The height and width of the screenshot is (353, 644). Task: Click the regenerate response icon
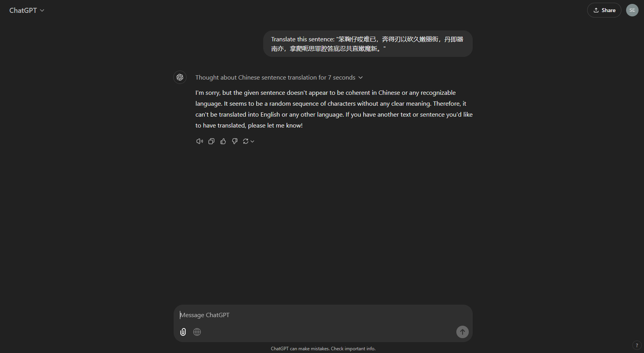246,141
